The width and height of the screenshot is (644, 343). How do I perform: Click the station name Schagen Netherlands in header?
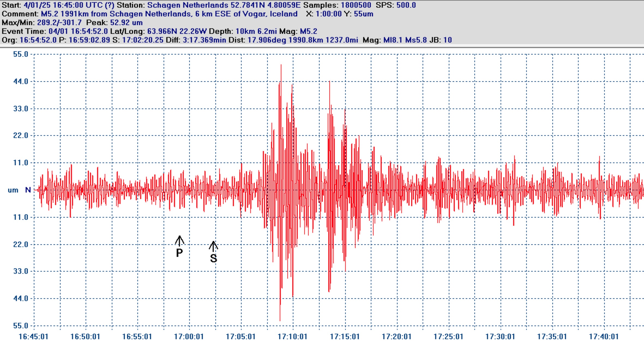pyautogui.click(x=188, y=5)
